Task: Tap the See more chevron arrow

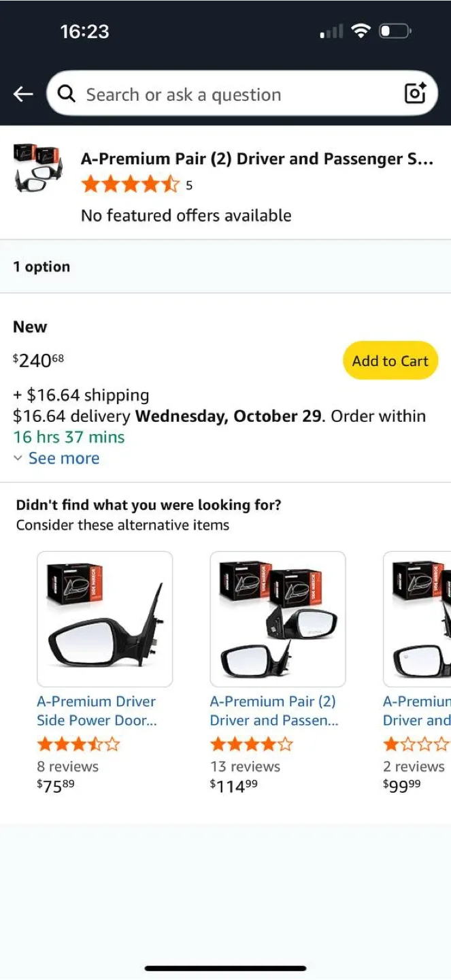Action: click(x=18, y=458)
